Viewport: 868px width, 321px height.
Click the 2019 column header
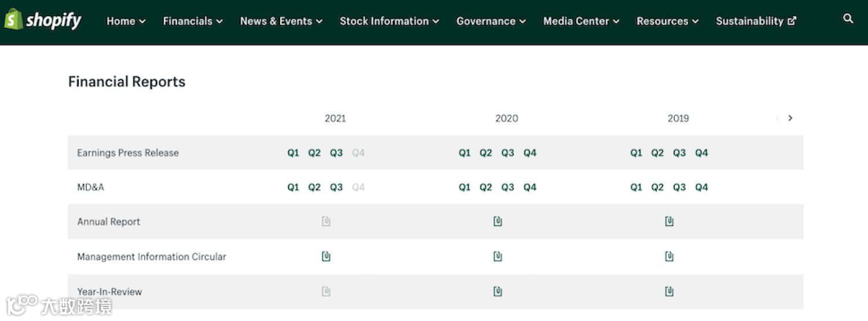click(678, 118)
